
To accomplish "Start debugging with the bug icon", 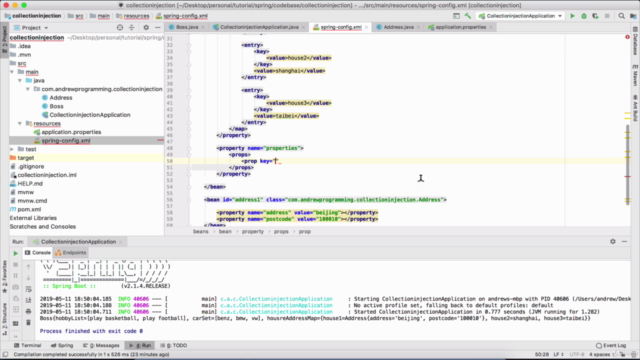I will click(584, 16).
